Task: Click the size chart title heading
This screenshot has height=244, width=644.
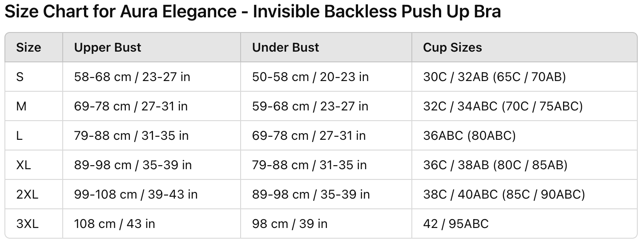Action: click(253, 12)
